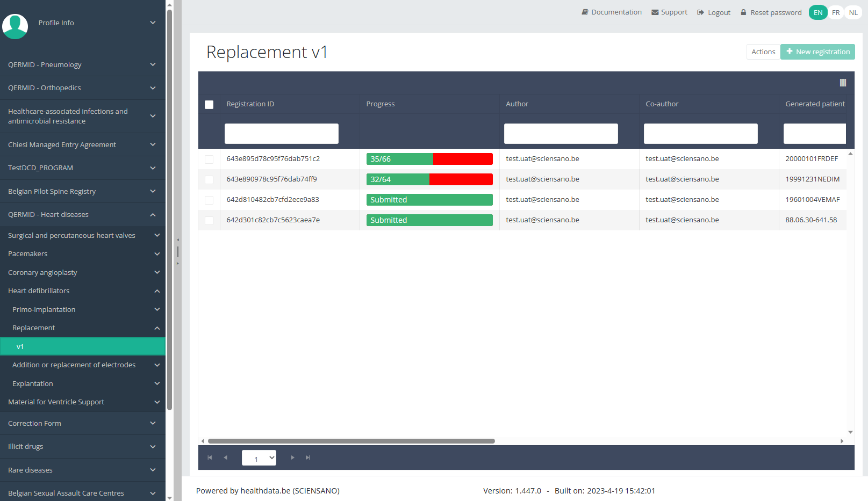Viewport: 868px width, 501px height.
Task: Click the Registration ID filter field
Action: pos(282,134)
